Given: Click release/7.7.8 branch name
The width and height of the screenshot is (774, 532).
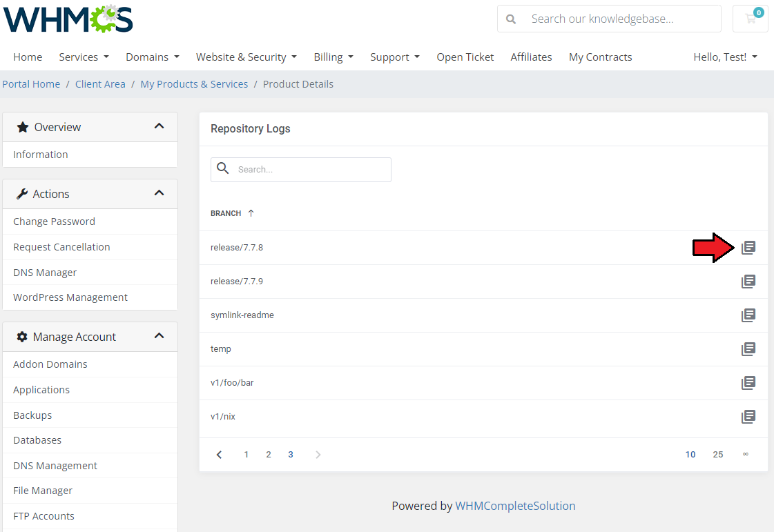Looking at the screenshot, I should tap(236, 247).
